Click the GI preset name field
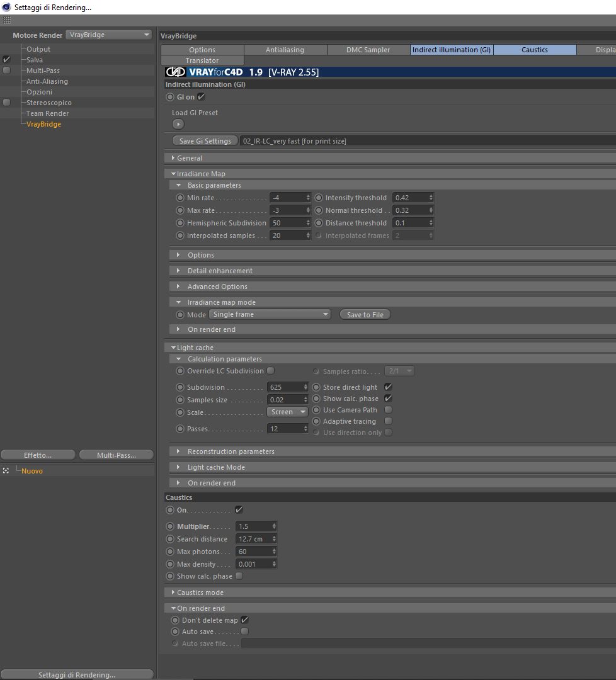616x680 pixels. click(x=428, y=141)
